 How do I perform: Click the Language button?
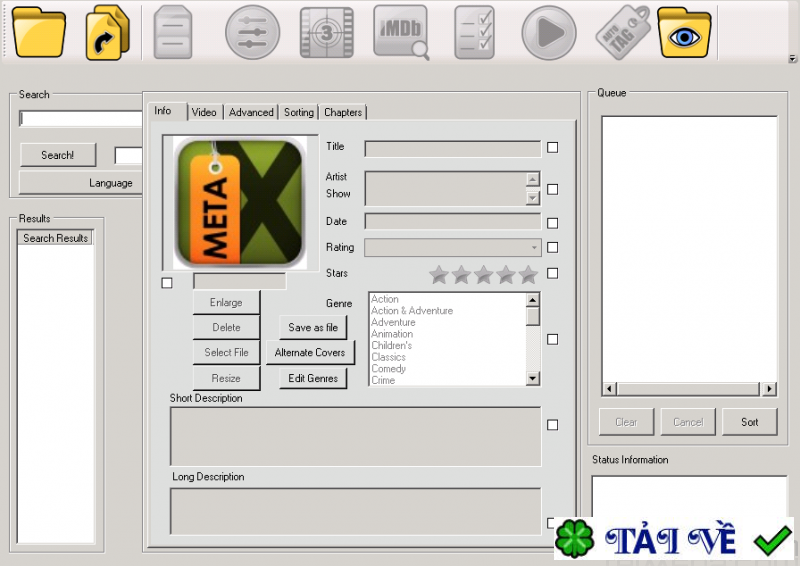[81, 183]
